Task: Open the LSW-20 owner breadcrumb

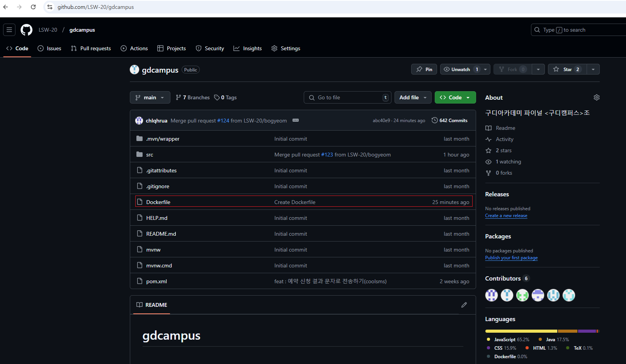Action: pyautogui.click(x=48, y=30)
